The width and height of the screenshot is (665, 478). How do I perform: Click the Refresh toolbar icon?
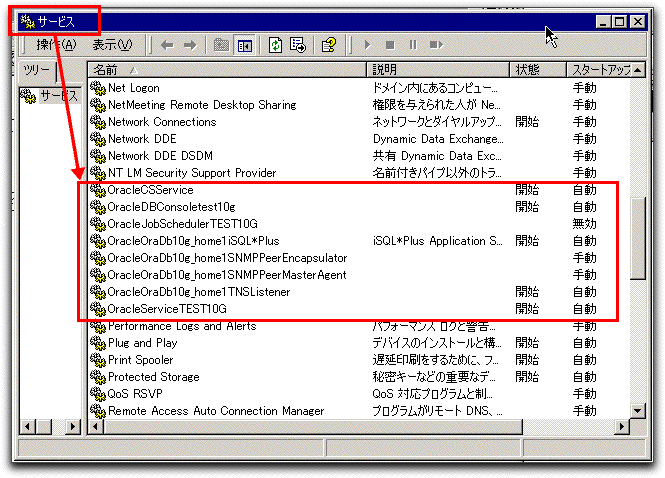click(275, 45)
